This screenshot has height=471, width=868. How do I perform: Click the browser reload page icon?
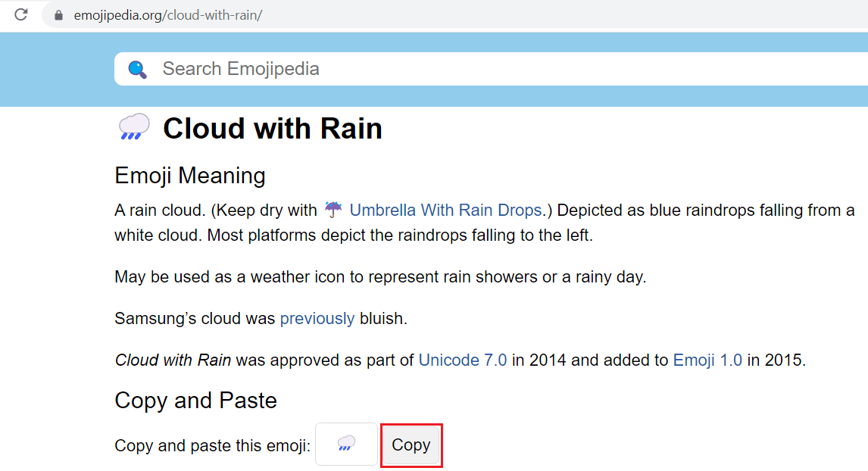pyautogui.click(x=21, y=14)
